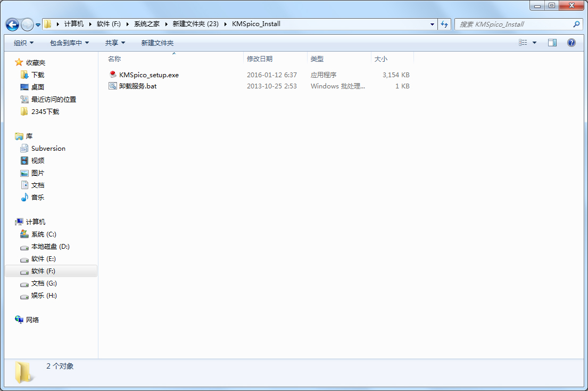Viewport: 588px width, 391px height.
Task: Click the 应用程序 type cell
Action: pyautogui.click(x=323, y=75)
